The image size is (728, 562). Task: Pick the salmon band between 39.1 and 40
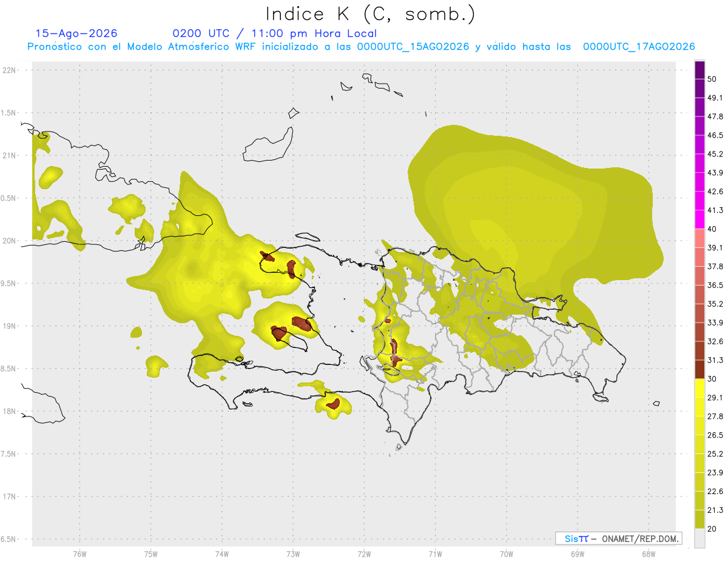699,238
